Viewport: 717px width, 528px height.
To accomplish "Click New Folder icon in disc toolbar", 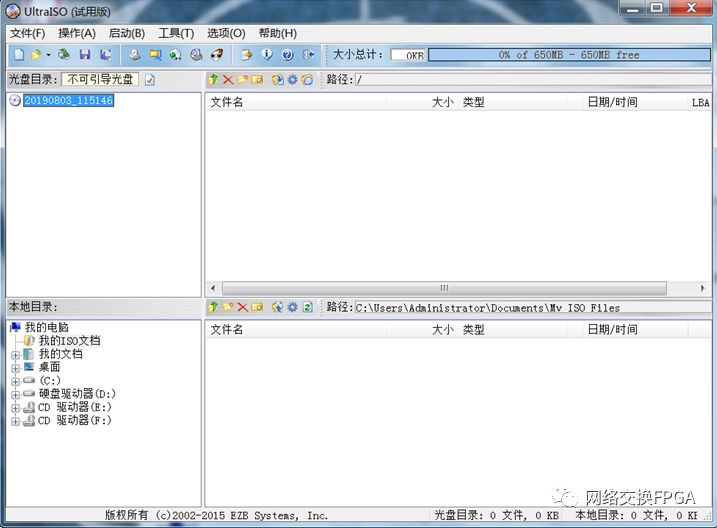I will [x=243, y=80].
